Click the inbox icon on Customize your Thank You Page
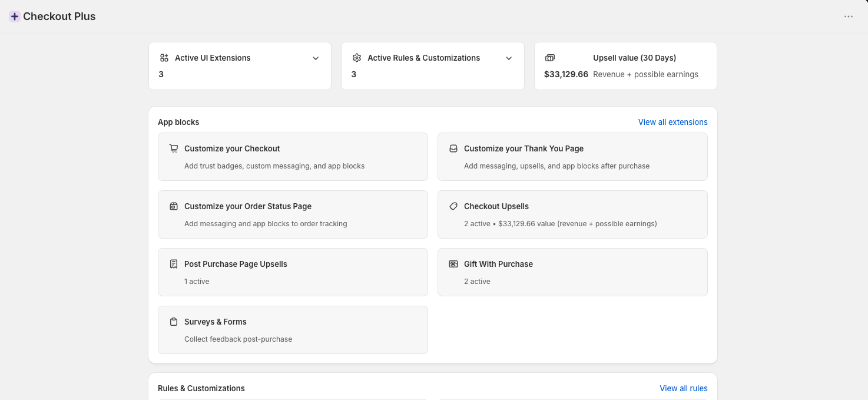The width and height of the screenshot is (868, 400). [453, 148]
